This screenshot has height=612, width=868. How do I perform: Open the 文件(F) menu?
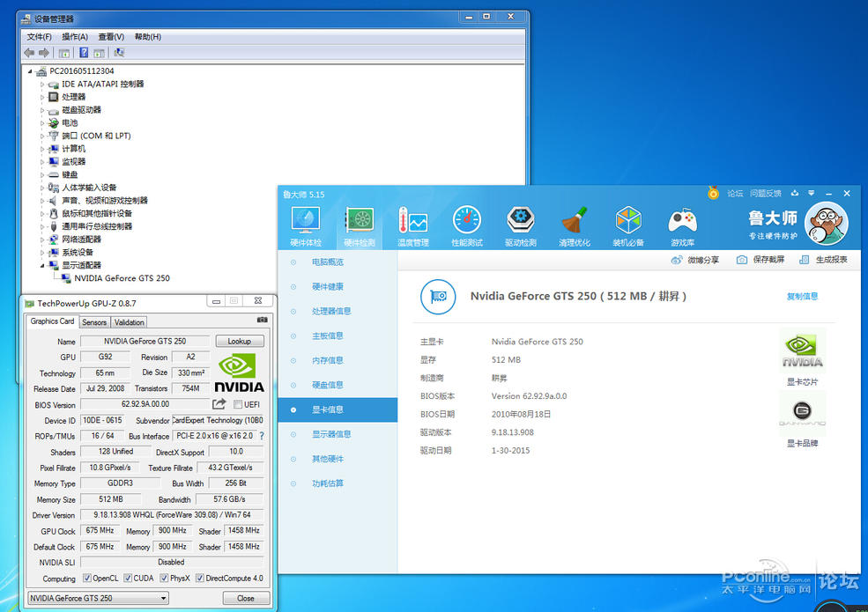tap(39, 36)
